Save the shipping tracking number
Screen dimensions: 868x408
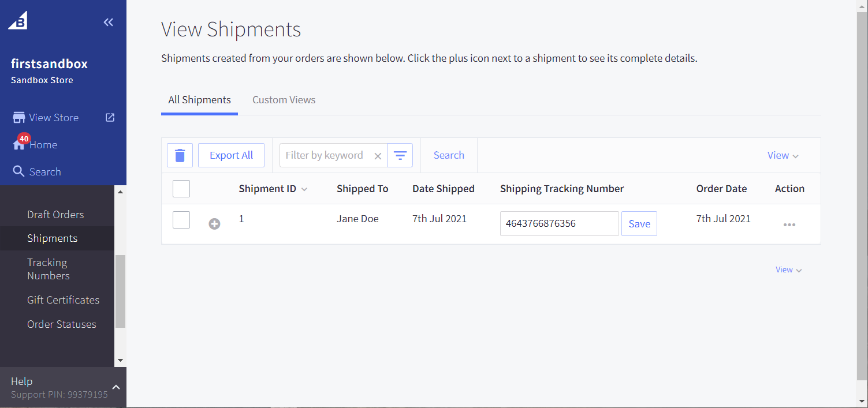pyautogui.click(x=639, y=224)
